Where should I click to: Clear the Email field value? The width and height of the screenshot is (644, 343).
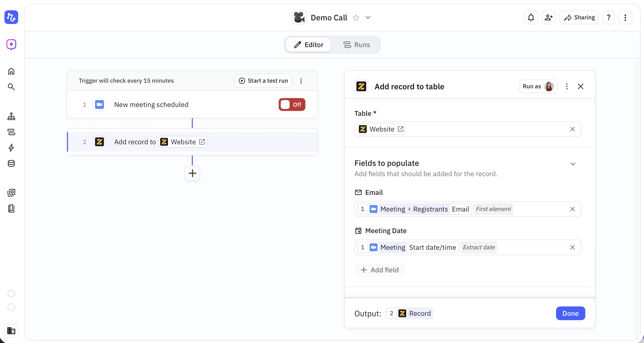point(572,209)
